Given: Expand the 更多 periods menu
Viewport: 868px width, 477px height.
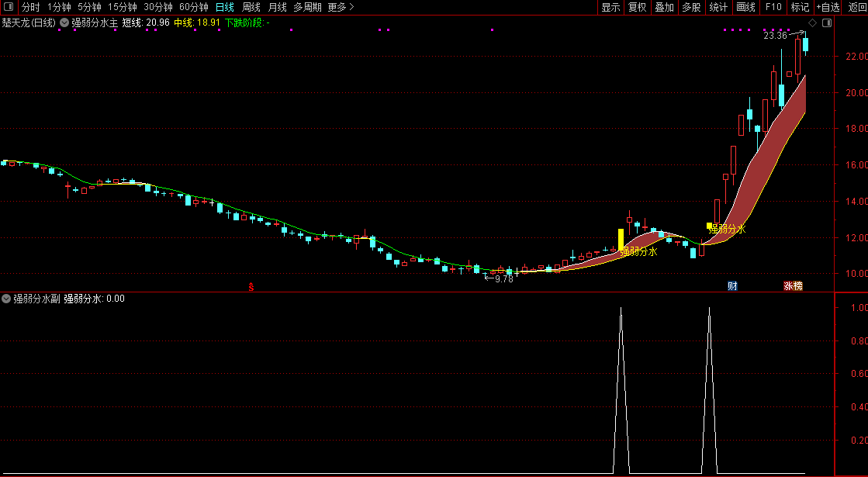Looking at the screenshot, I should pos(341,7).
